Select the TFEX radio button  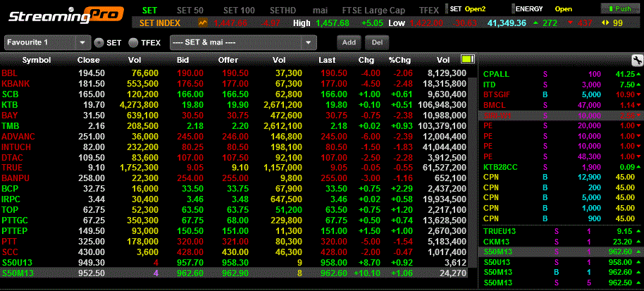[132, 42]
